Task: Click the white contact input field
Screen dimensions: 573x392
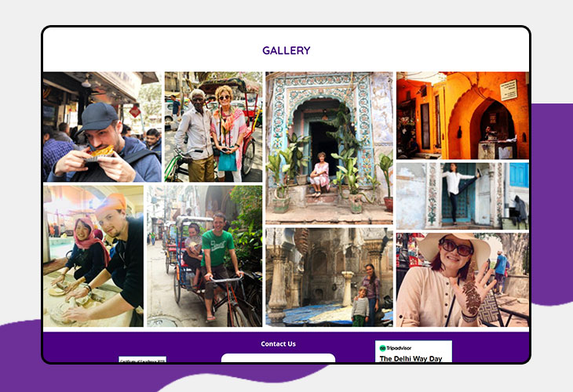Action: tap(278, 358)
